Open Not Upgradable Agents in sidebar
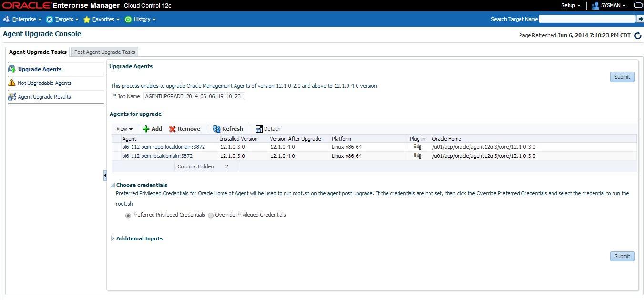The image size is (644, 300). [44, 83]
